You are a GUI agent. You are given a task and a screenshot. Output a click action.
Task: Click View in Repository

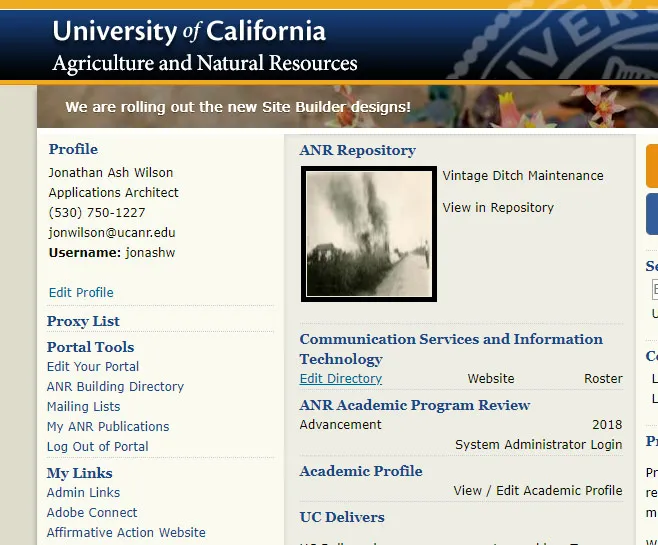click(x=498, y=208)
